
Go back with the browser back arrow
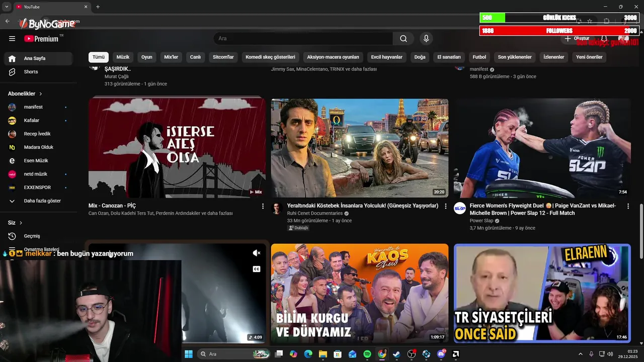coord(7,21)
